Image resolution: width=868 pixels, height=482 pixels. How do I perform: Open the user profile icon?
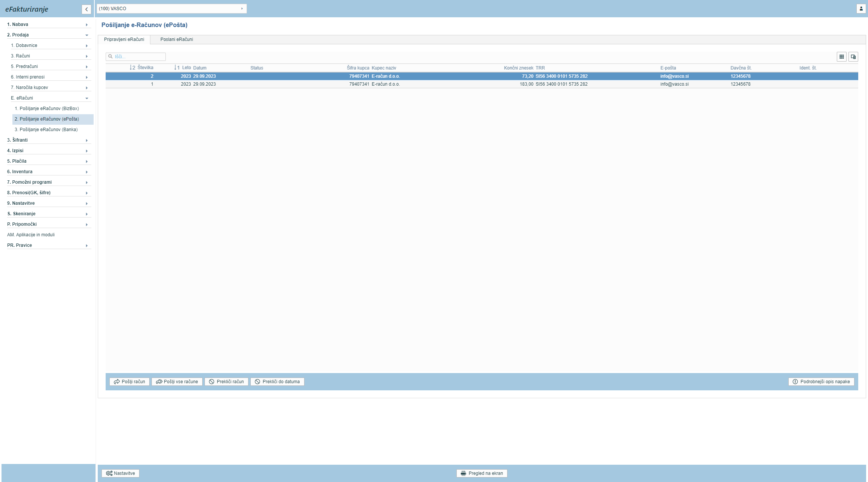(x=861, y=9)
